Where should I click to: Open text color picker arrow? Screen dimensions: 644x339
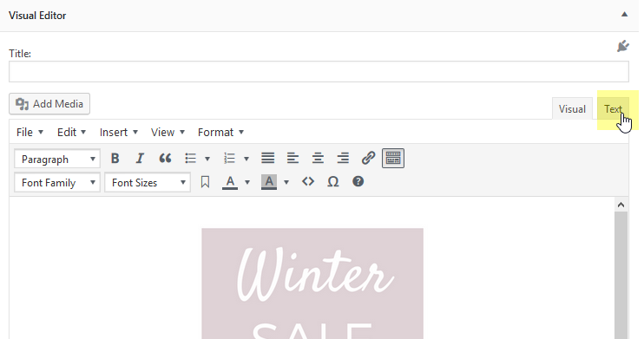pyautogui.click(x=247, y=182)
